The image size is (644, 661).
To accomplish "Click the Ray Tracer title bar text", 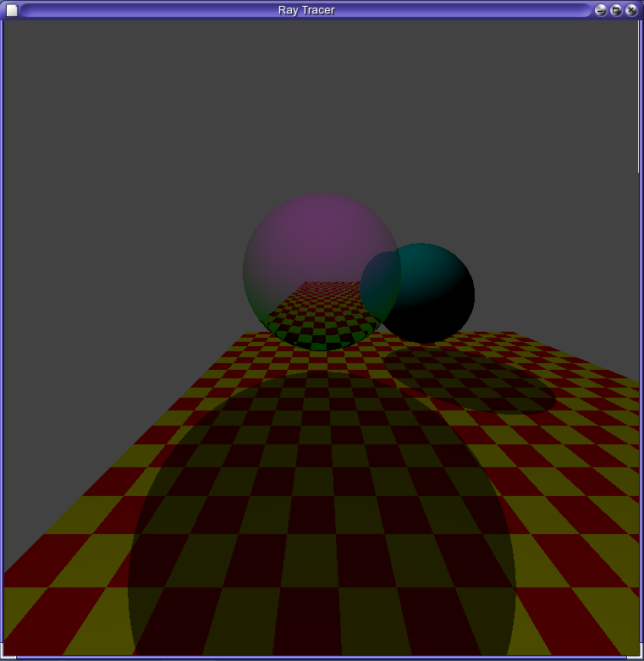I will (306, 10).
